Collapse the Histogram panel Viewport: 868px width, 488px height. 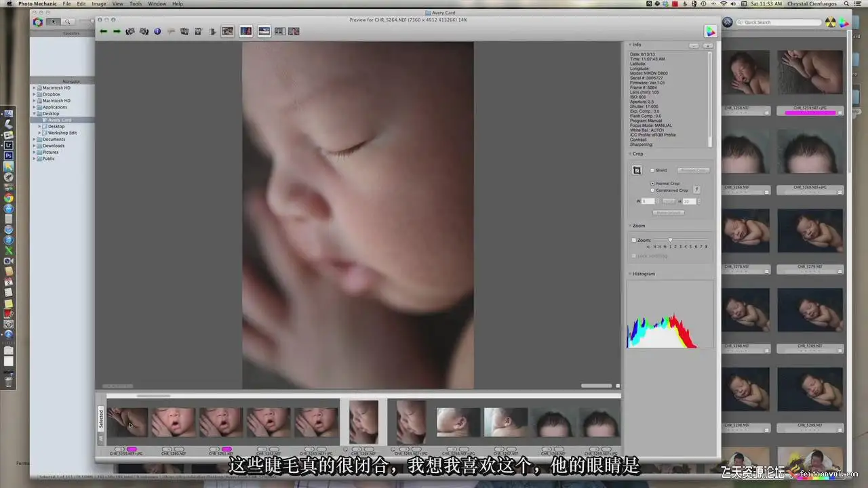[629, 274]
